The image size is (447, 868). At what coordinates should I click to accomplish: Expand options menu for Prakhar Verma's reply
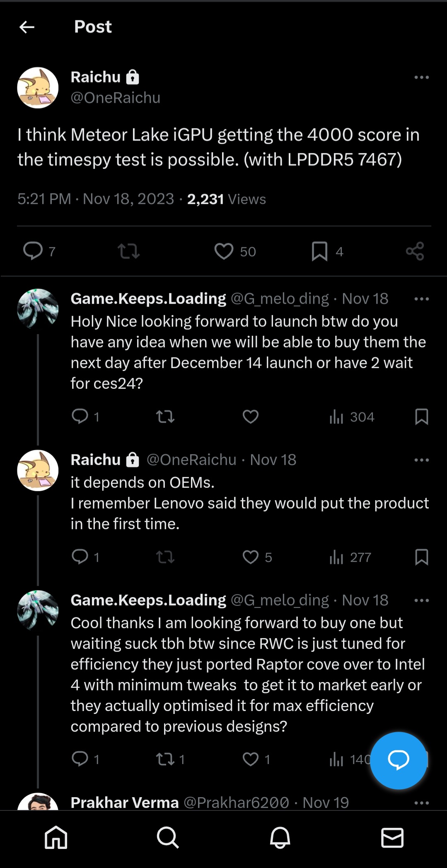pos(421,803)
